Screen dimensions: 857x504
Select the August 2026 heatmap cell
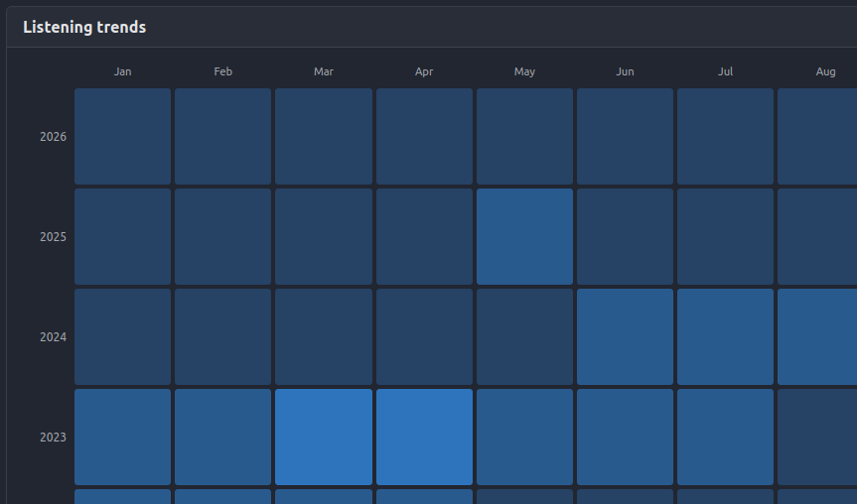(817, 137)
